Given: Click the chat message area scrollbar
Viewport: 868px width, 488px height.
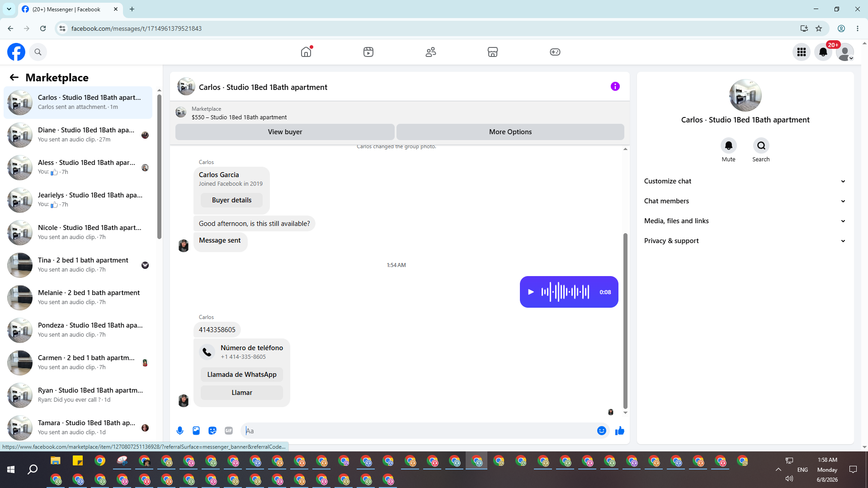Looking at the screenshot, I should 625,321.
